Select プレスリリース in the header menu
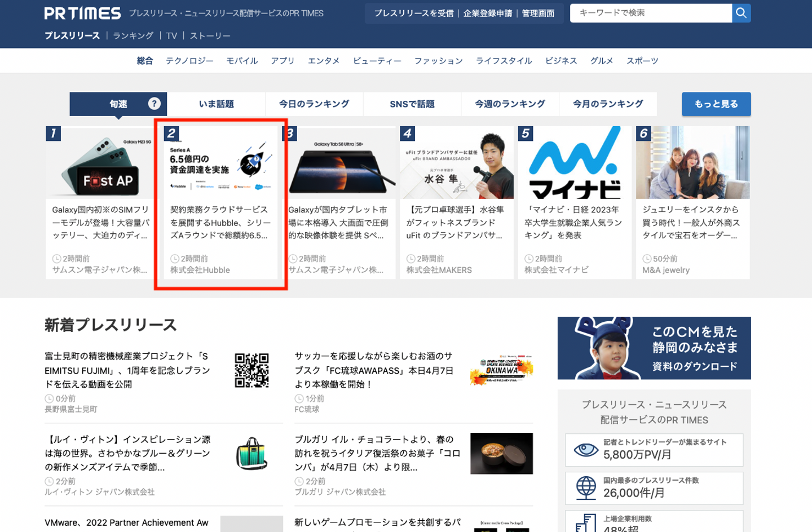The image size is (812, 532). click(x=72, y=36)
